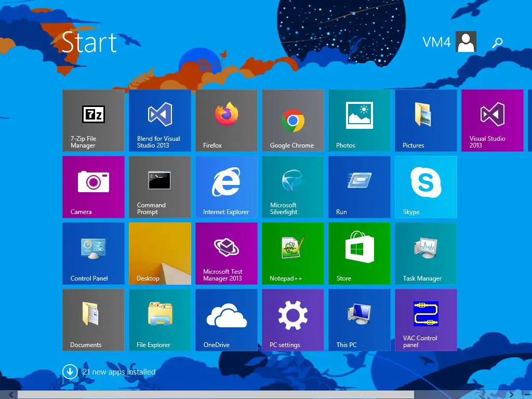Launch Command Prompt
The height and width of the screenshot is (399, 532).
pos(160,187)
